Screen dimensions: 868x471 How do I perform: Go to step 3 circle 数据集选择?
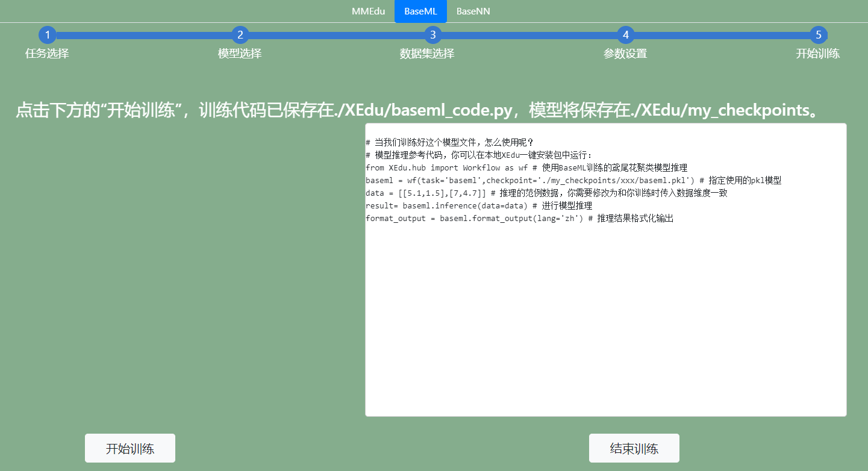(x=432, y=35)
